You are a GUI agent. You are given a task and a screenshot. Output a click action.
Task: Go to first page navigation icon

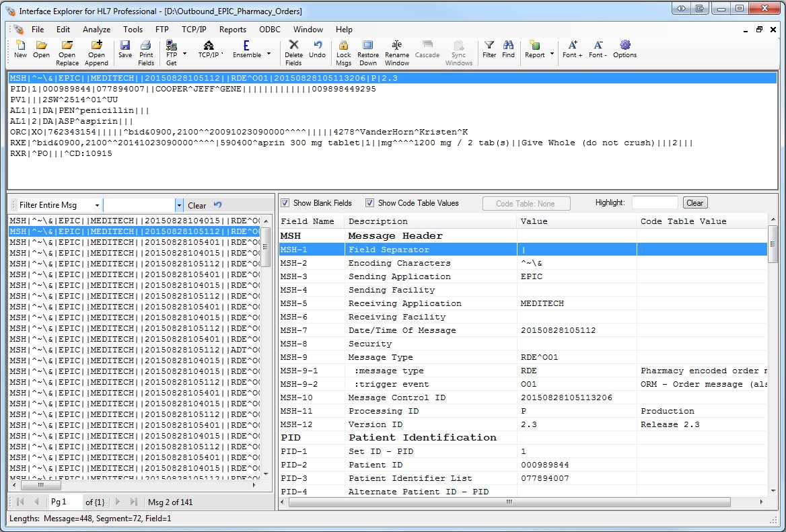[x=21, y=502]
